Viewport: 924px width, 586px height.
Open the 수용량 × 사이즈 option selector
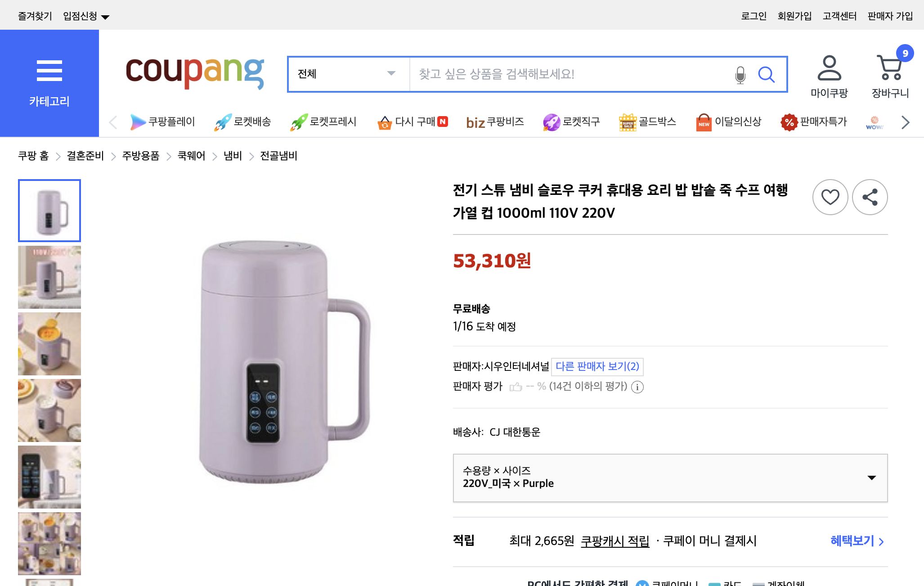click(670, 478)
